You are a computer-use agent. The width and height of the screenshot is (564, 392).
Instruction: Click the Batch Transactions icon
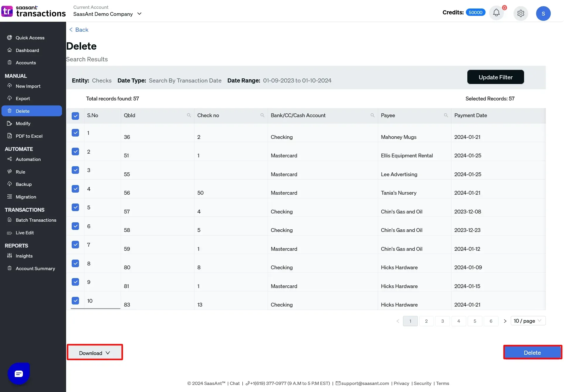[x=9, y=220]
